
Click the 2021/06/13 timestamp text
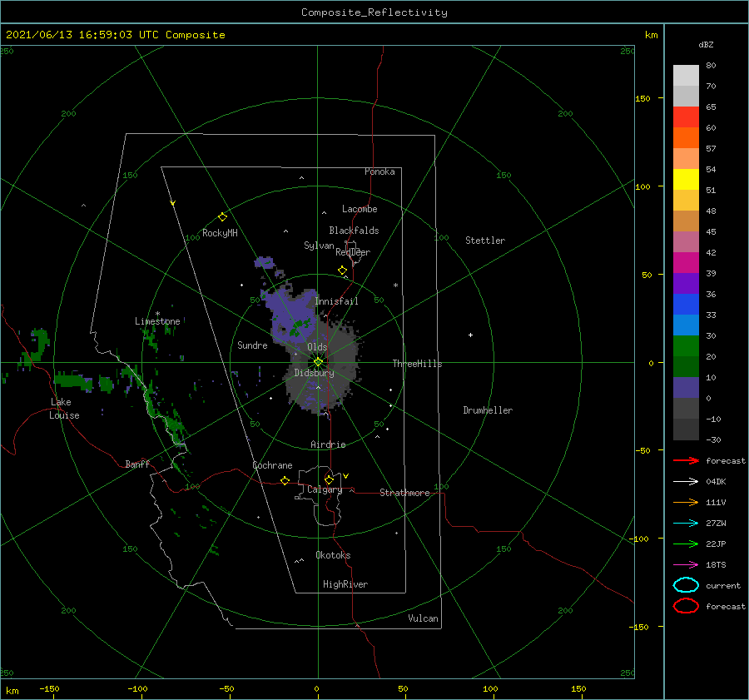[115, 34]
